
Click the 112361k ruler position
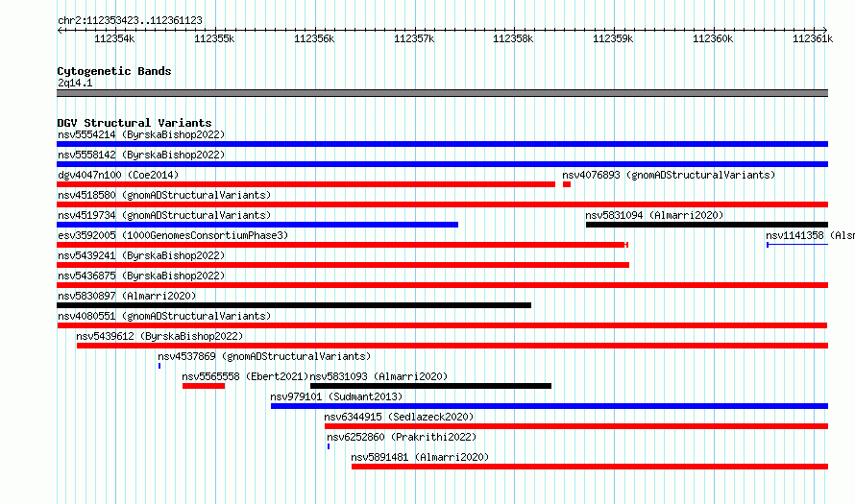tap(813, 38)
